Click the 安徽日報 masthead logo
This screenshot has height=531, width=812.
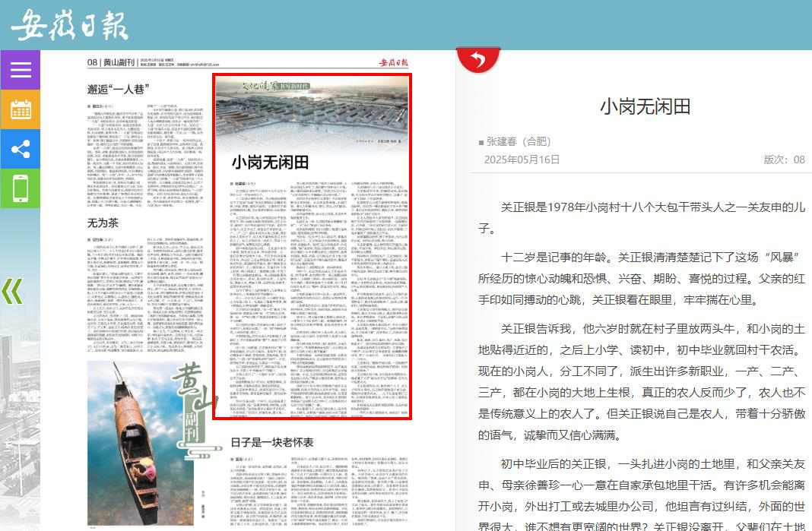click(x=69, y=24)
